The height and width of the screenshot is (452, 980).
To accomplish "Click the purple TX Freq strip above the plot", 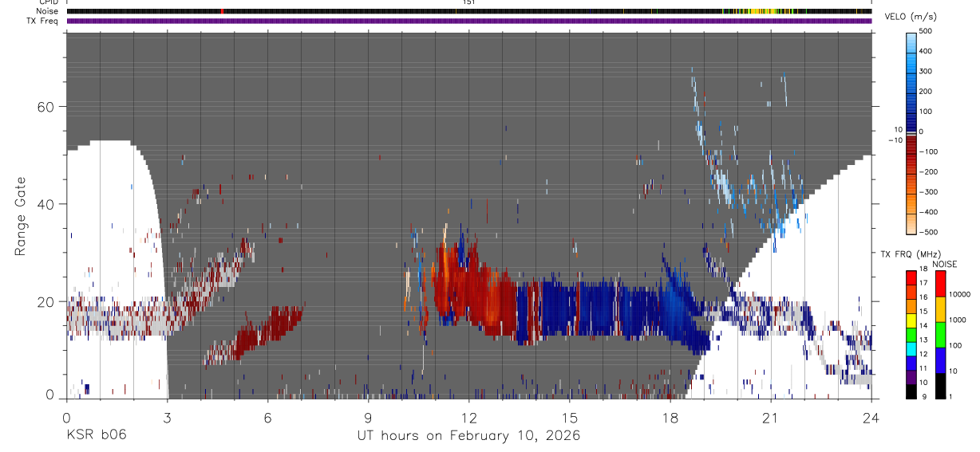I will (x=469, y=21).
